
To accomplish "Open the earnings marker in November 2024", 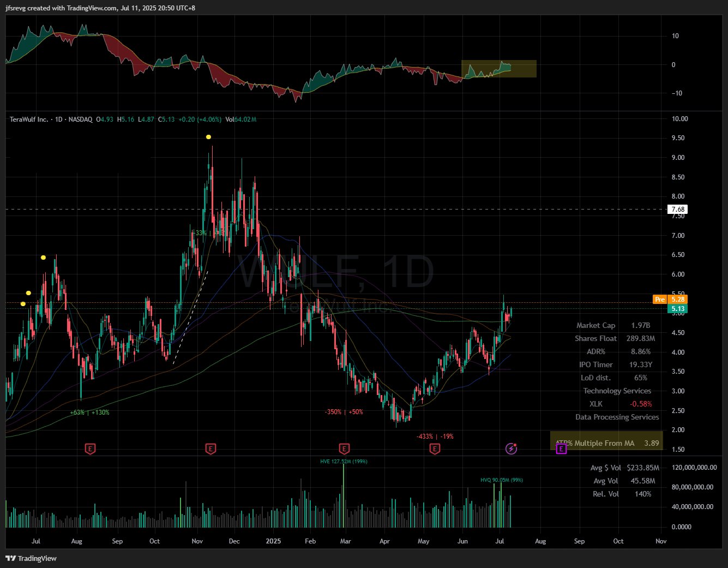I will (210, 449).
